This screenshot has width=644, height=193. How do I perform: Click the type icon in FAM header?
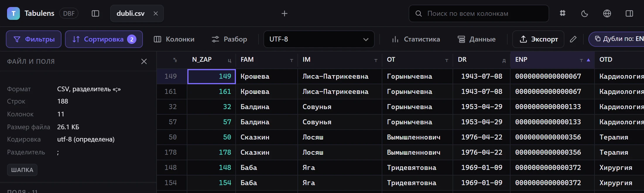click(x=292, y=60)
